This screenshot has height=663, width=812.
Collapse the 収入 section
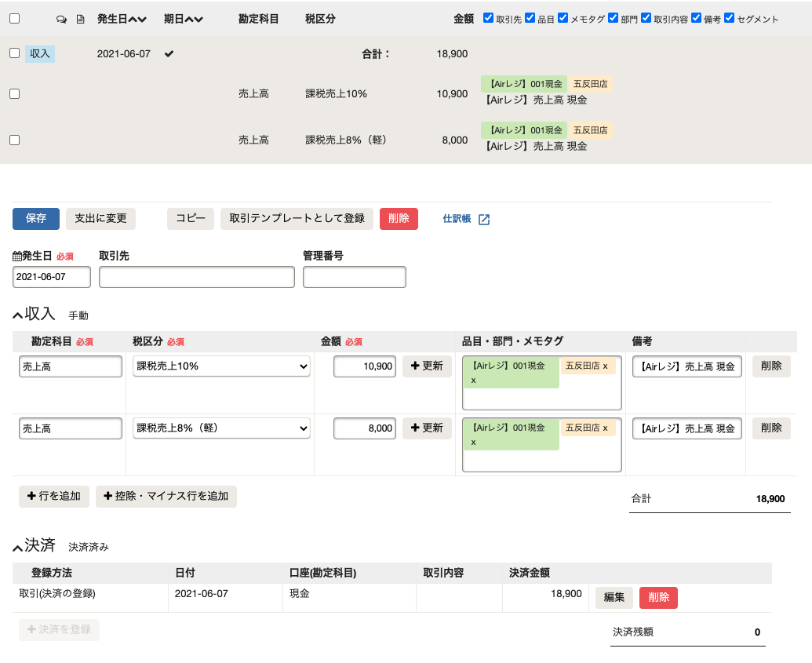(17, 315)
